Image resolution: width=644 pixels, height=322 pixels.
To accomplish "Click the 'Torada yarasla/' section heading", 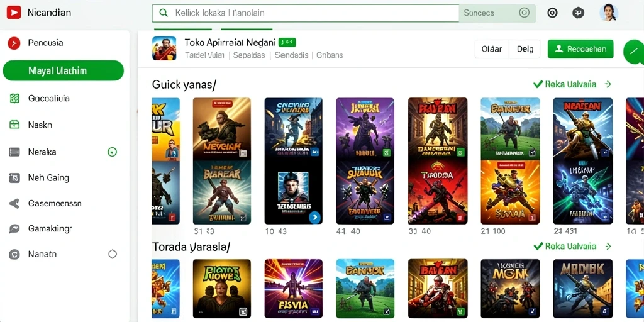I will (x=191, y=247).
